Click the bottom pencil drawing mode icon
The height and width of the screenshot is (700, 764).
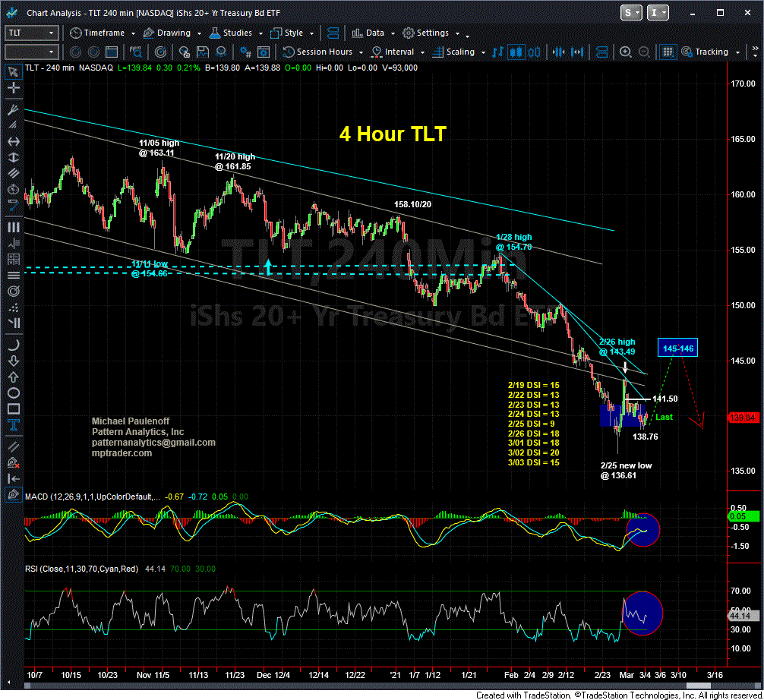tap(13, 495)
